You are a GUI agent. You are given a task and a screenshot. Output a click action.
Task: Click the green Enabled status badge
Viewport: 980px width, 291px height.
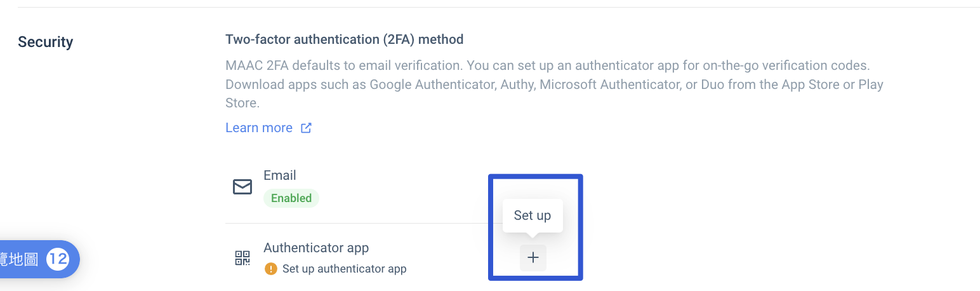coord(291,198)
